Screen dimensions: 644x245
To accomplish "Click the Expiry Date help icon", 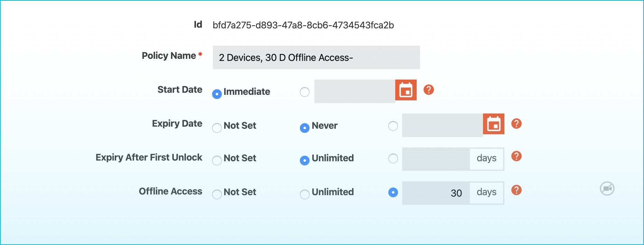I will [516, 123].
